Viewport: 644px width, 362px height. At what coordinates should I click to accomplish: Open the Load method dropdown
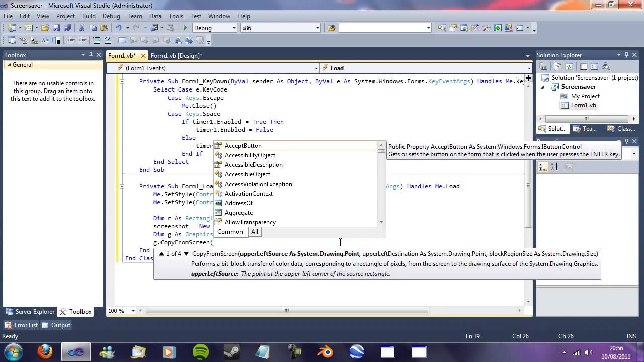click(x=529, y=68)
